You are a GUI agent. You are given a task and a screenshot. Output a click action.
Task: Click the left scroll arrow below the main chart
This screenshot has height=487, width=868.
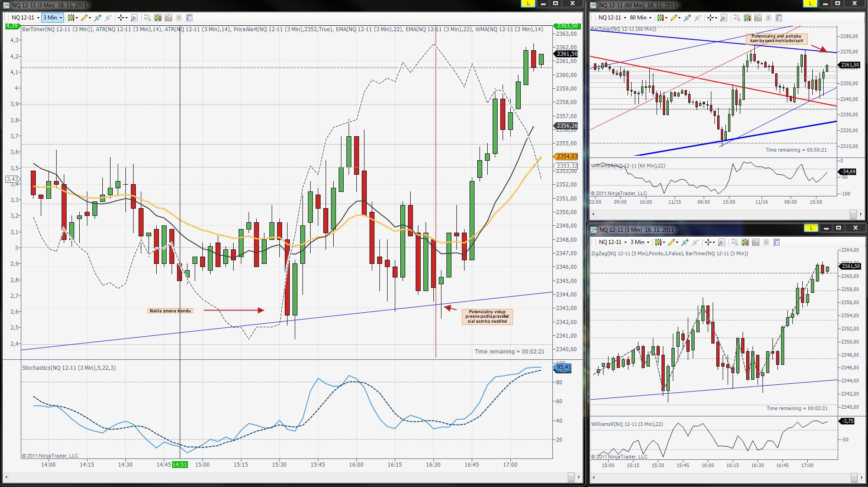point(6,477)
